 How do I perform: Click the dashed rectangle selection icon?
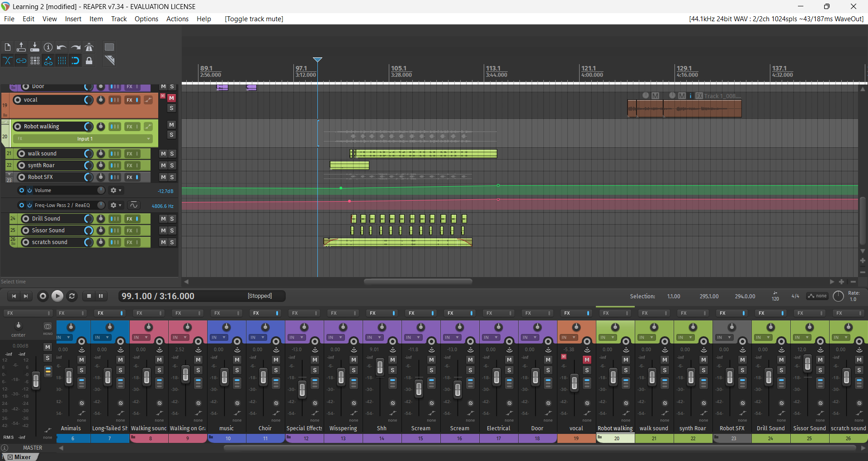click(109, 47)
